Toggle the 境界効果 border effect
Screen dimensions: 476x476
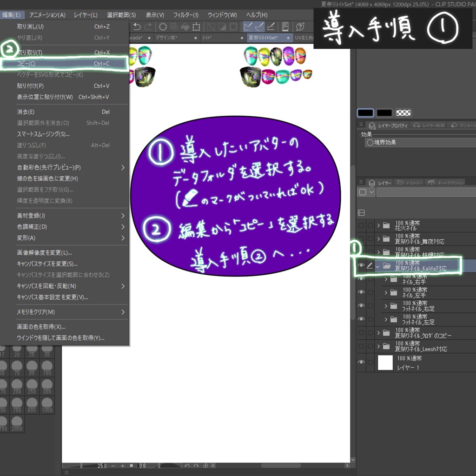click(370, 142)
